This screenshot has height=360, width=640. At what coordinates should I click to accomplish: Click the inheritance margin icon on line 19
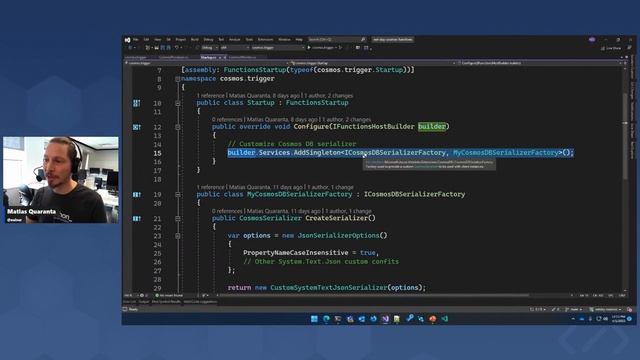(137, 195)
